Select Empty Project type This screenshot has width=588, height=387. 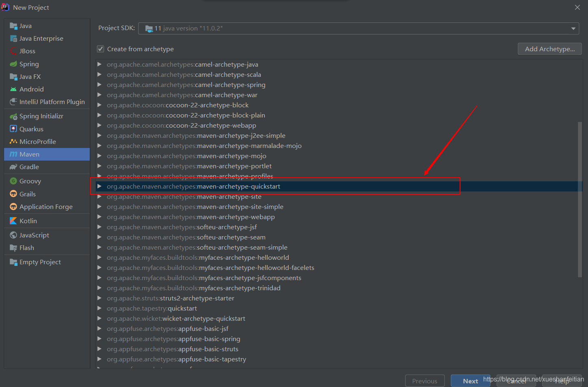(47, 262)
